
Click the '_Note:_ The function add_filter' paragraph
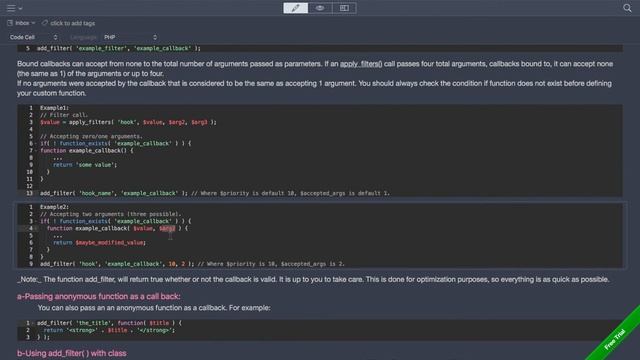313,280
